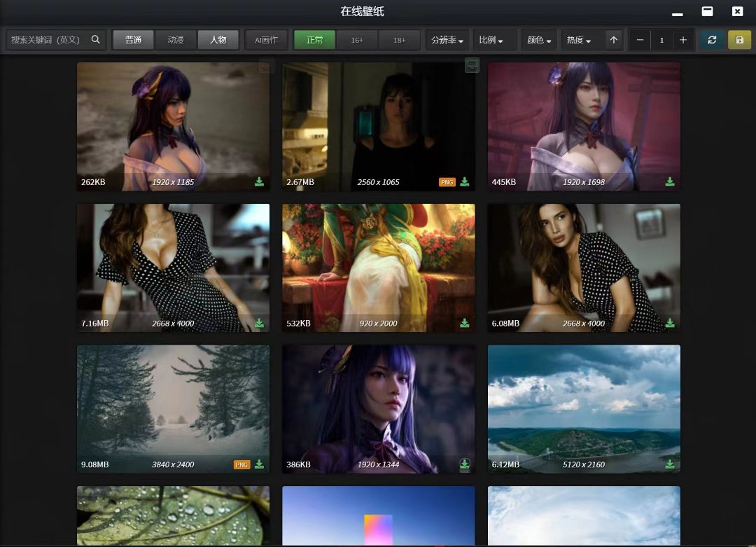Toggle the 动漫 category filter

(176, 40)
